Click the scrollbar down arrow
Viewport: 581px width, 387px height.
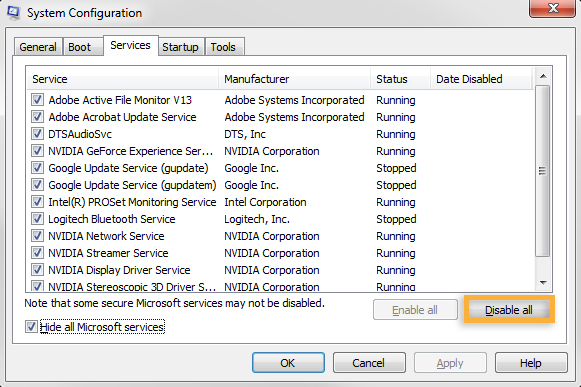tap(543, 283)
